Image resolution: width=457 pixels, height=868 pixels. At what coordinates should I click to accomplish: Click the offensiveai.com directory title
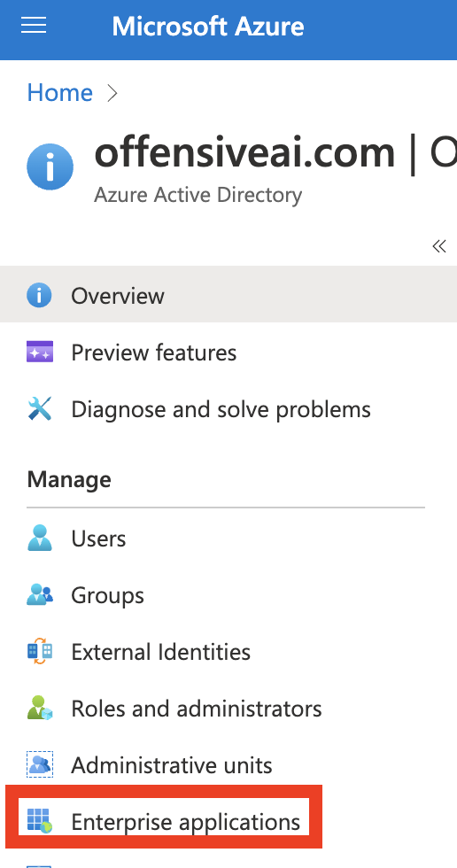click(x=244, y=152)
